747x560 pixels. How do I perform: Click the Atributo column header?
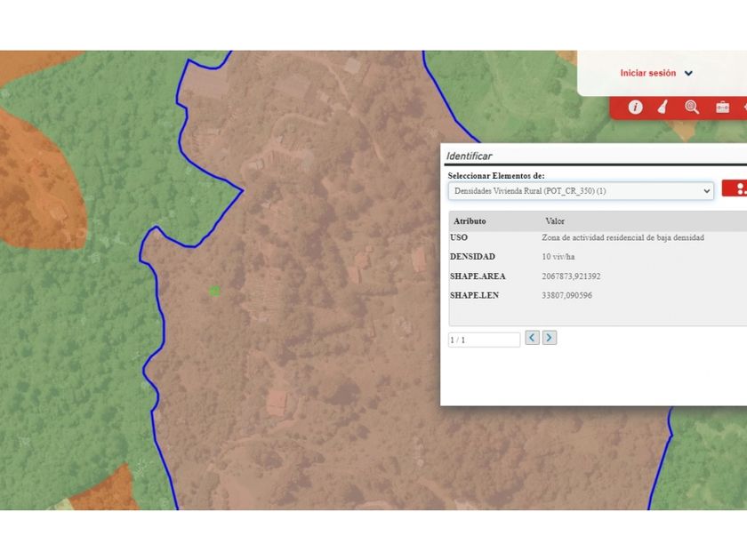pos(470,221)
